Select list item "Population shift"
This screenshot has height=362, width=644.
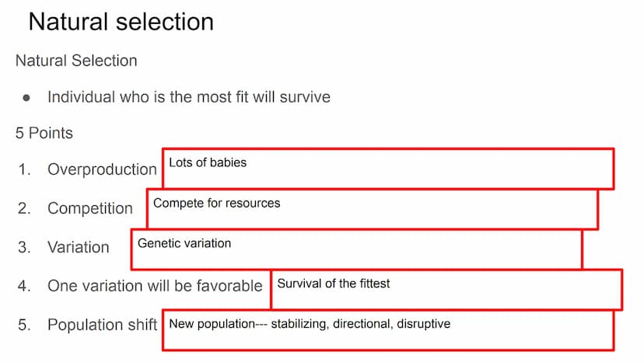(x=102, y=325)
